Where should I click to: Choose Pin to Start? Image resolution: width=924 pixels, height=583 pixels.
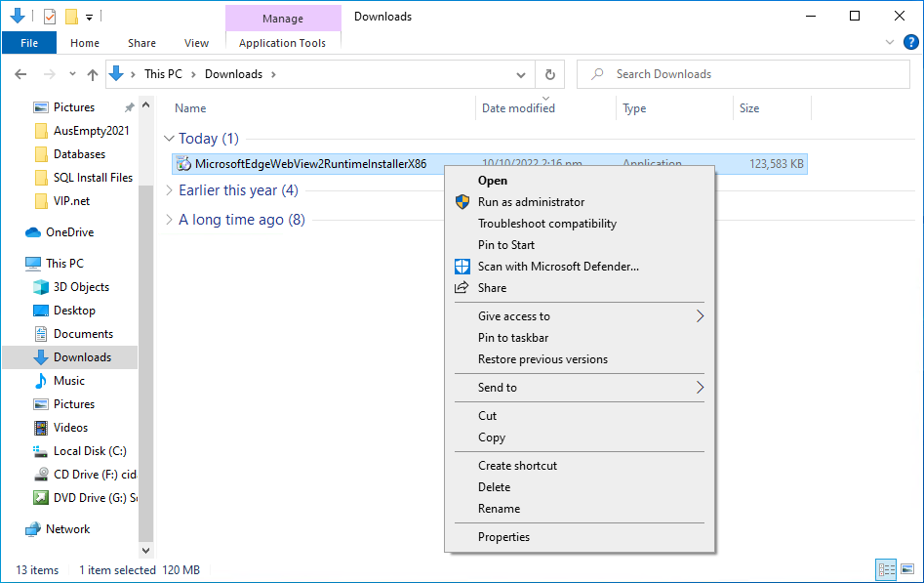(x=580, y=245)
